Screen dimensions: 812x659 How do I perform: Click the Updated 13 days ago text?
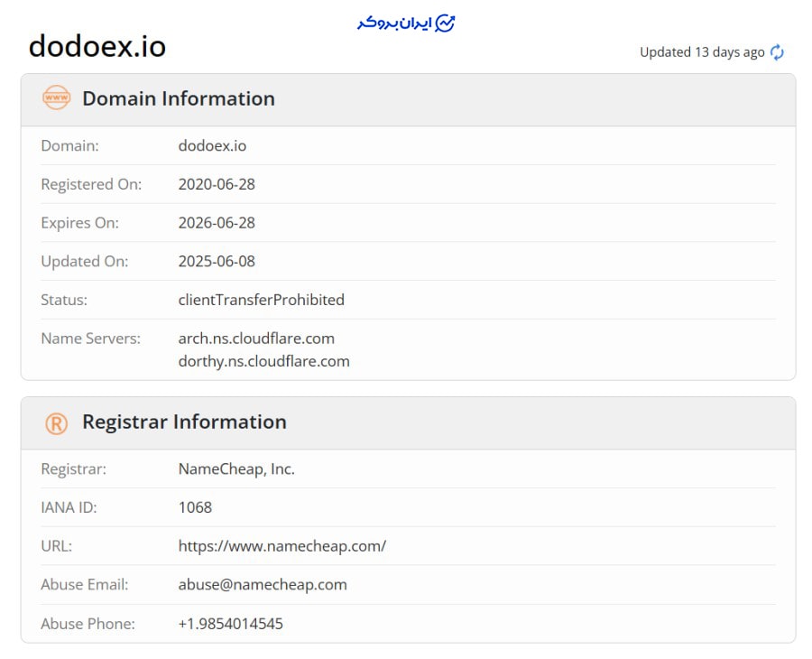pos(702,52)
